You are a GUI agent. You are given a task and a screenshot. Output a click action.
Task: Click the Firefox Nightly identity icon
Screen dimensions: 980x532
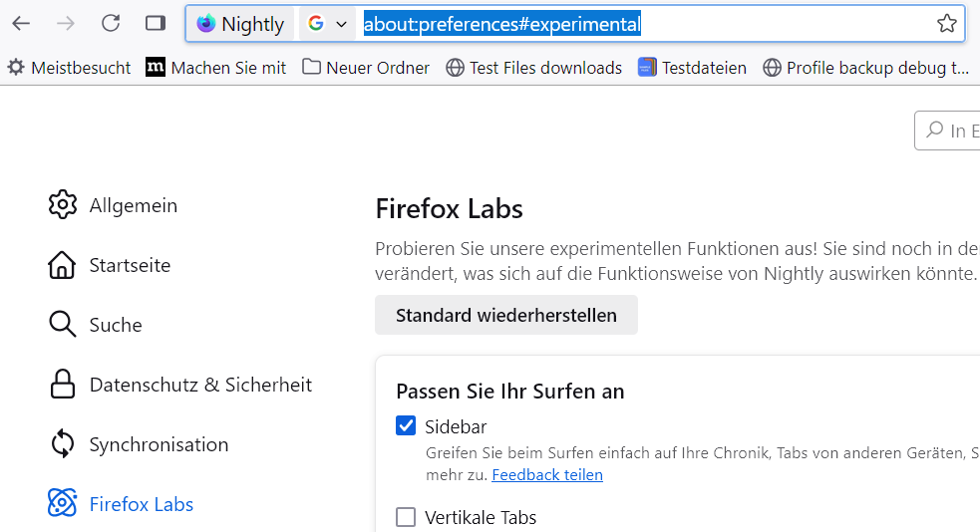[206, 24]
